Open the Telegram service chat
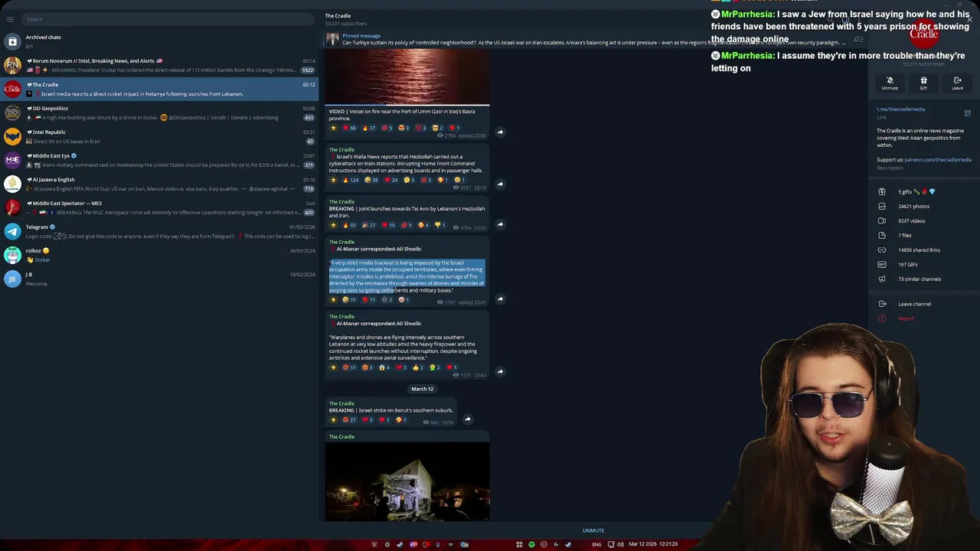The image size is (980, 551). (159, 231)
